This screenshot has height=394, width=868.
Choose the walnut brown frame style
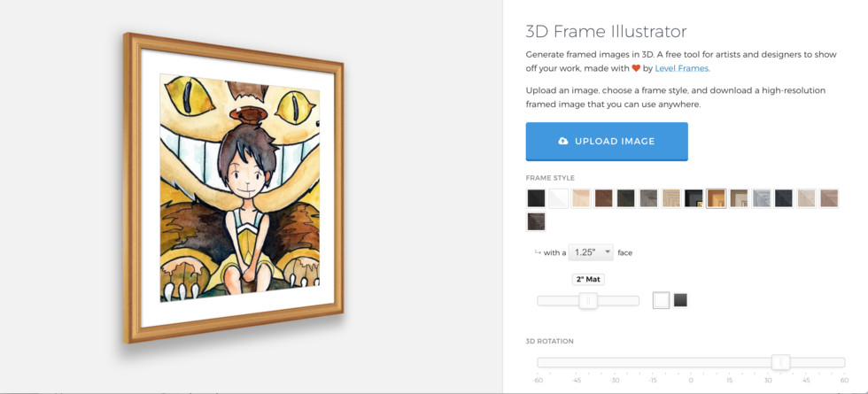tap(604, 198)
